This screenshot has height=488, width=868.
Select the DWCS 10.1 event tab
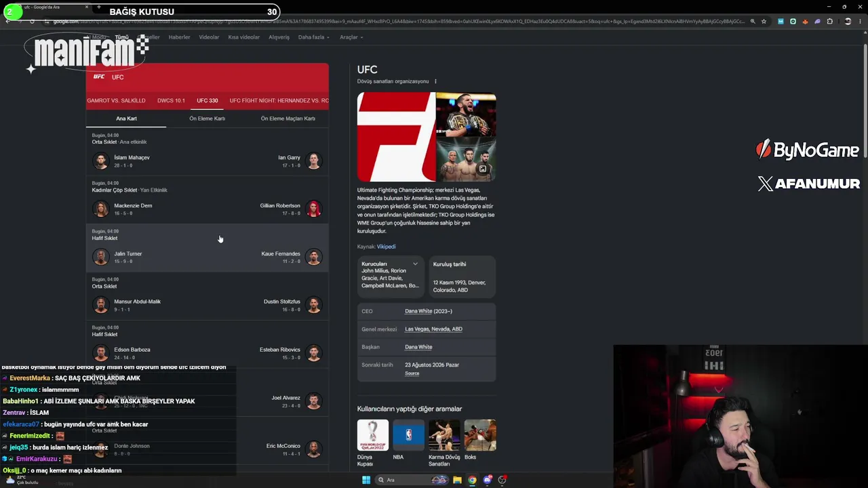171,100
